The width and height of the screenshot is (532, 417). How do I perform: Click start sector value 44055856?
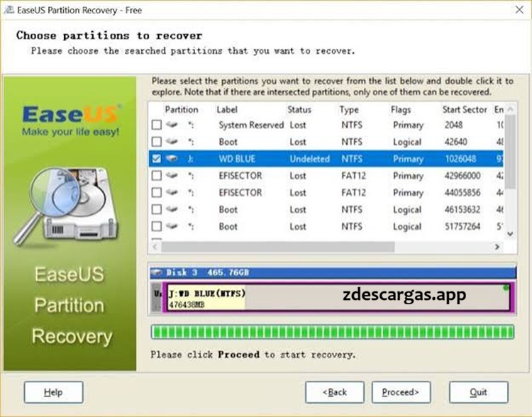(462, 192)
